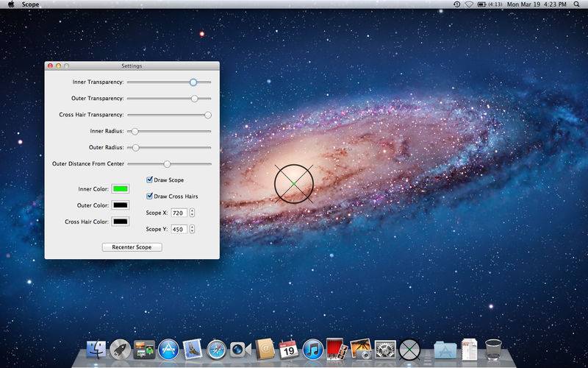Open the Trash in the dock
Screen dimensions: 588x368
pyautogui.click(x=493, y=350)
